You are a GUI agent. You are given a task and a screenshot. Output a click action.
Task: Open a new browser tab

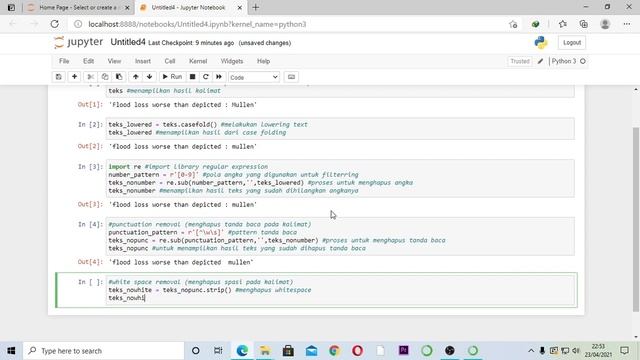(256, 7)
